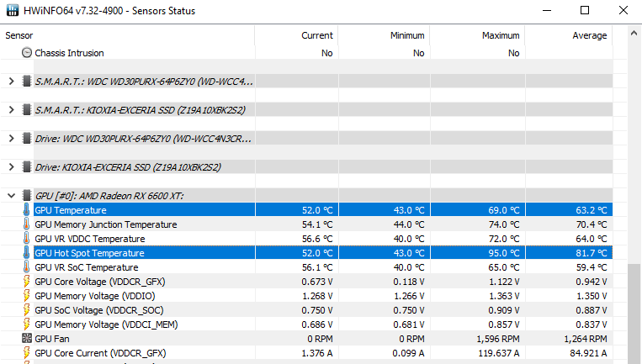Click the thermometer icon of GPU Temperature
The width and height of the screenshot is (642, 364).
(x=27, y=210)
